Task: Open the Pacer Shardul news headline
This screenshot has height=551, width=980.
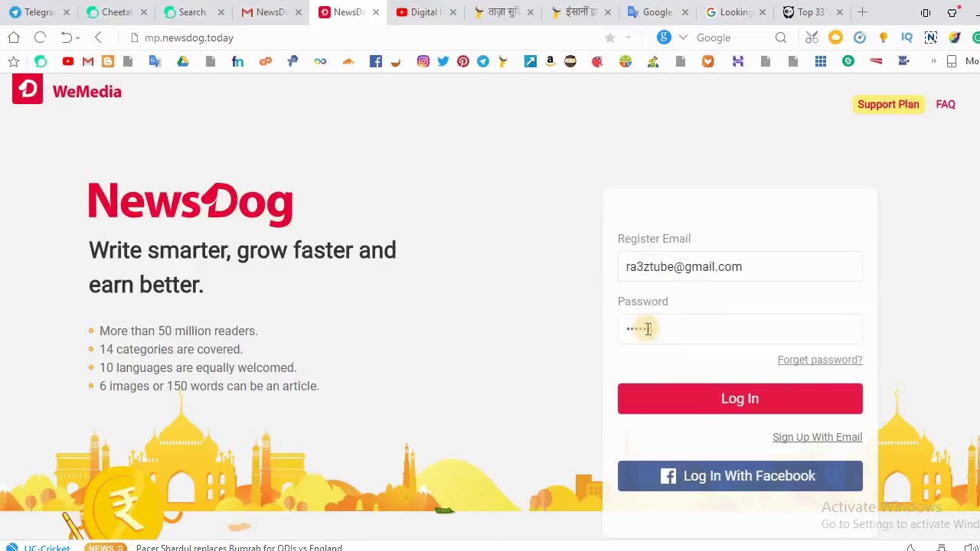Action: pyautogui.click(x=239, y=547)
